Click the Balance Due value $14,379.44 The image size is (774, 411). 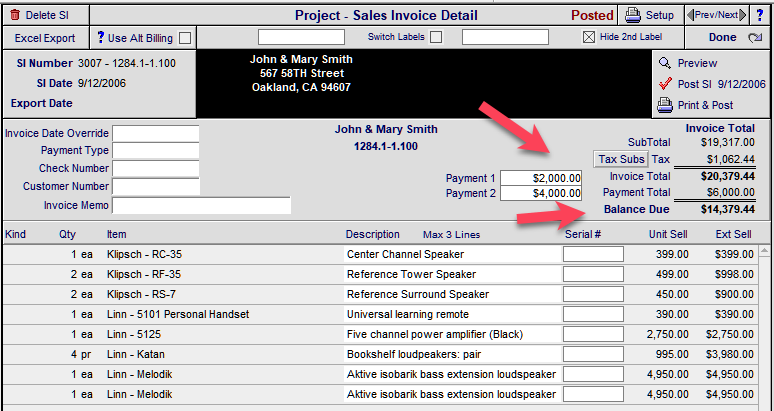pos(728,209)
